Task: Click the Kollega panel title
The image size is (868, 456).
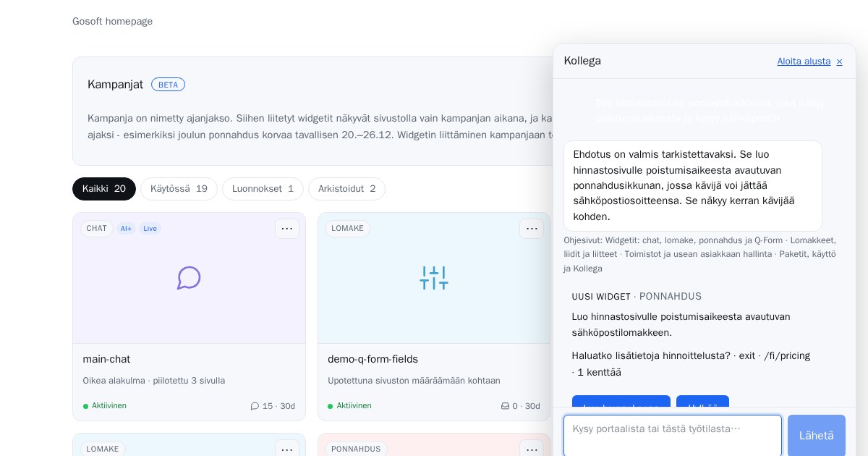Action: point(582,61)
